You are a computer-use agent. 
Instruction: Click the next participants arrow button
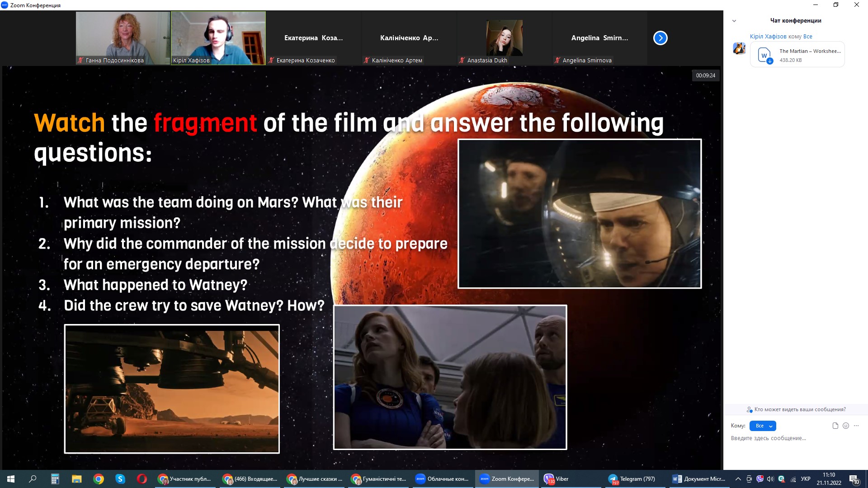point(660,38)
